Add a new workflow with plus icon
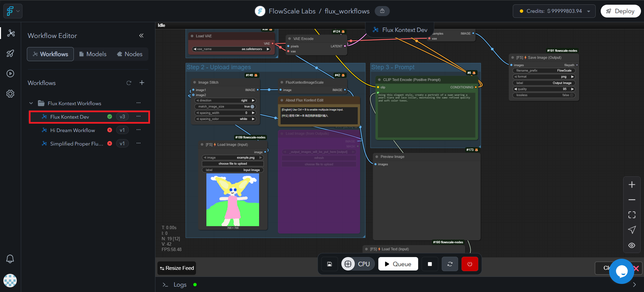The height and width of the screenshot is (292, 644). [142, 83]
